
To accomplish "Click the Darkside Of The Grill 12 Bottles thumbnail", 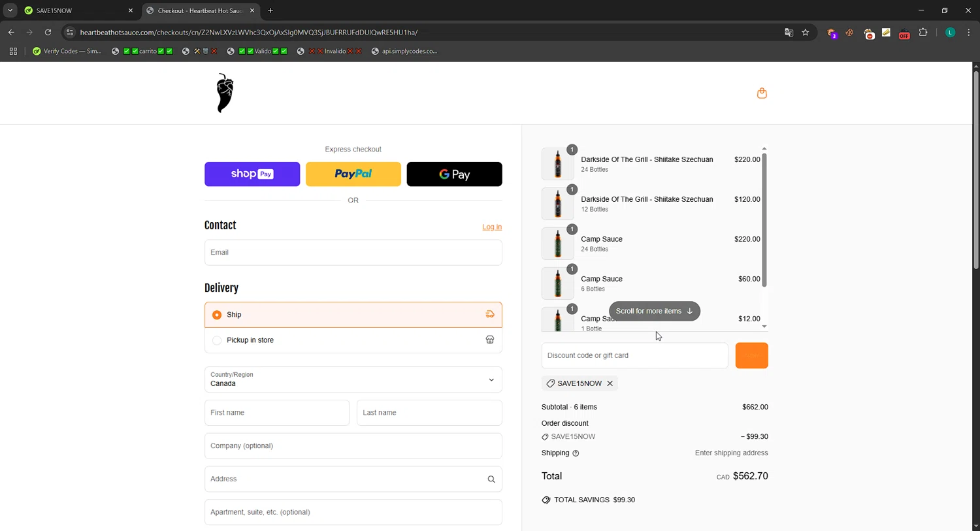I will click(558, 204).
